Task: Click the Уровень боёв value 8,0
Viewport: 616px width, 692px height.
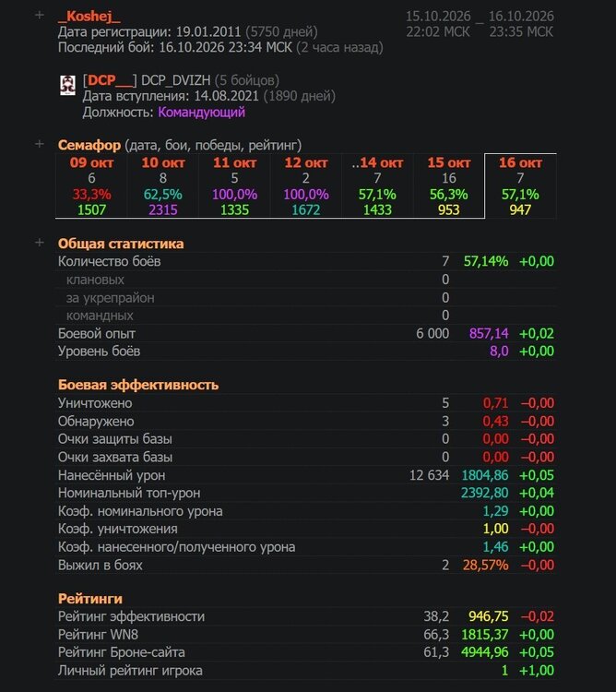Action: coord(499,352)
